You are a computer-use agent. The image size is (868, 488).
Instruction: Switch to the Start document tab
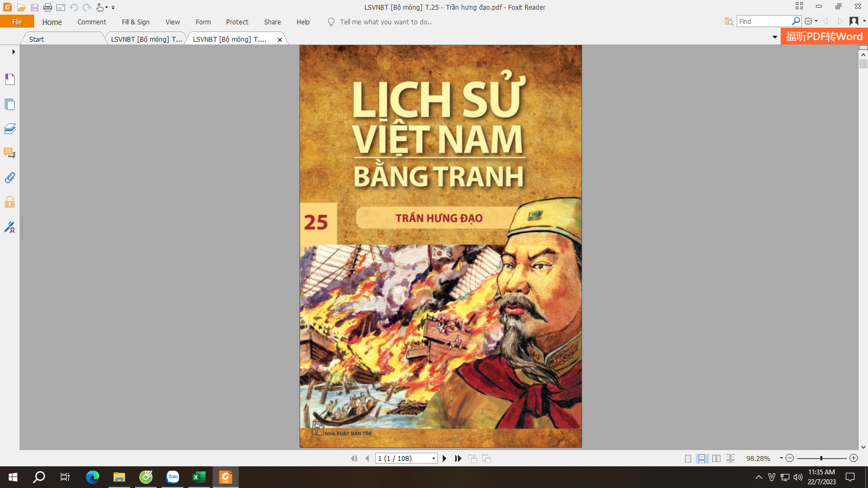(x=62, y=39)
